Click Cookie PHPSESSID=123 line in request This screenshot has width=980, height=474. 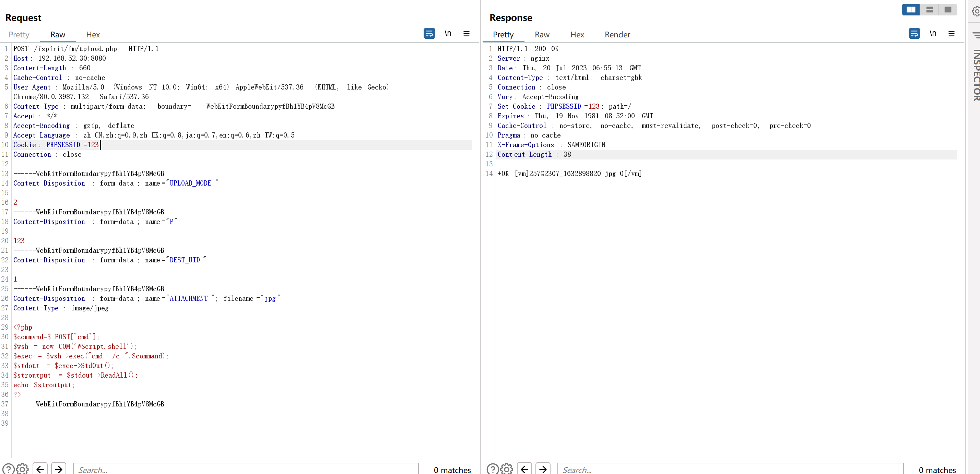point(56,145)
